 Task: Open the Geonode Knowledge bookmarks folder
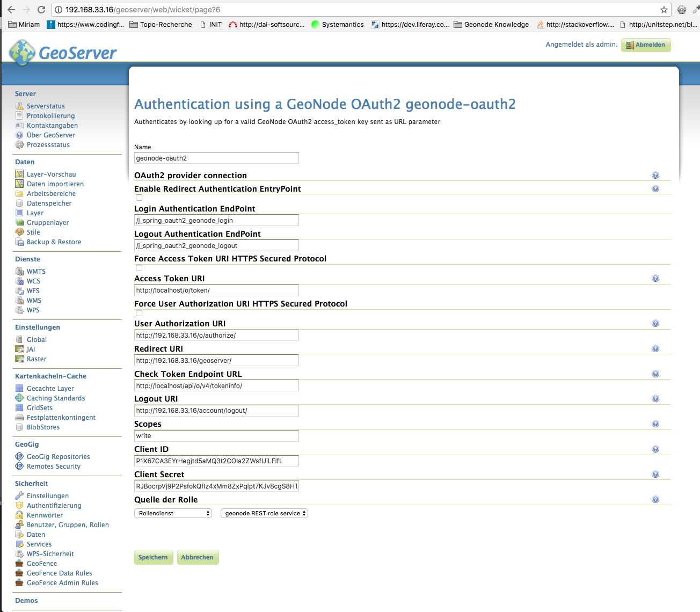coord(491,25)
